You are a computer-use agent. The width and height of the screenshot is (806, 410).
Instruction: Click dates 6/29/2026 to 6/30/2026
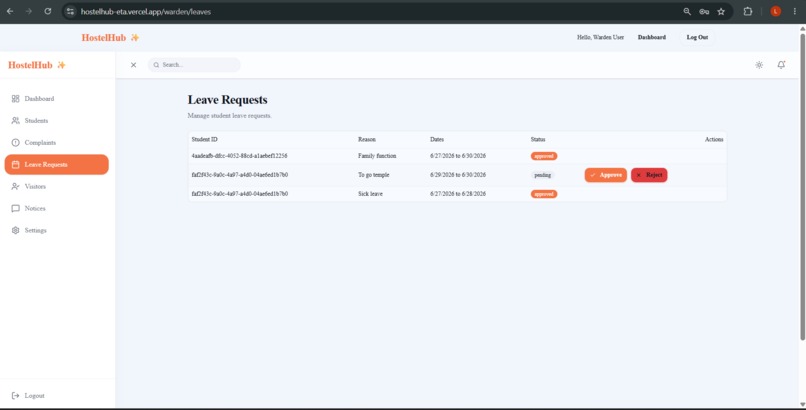click(x=458, y=175)
